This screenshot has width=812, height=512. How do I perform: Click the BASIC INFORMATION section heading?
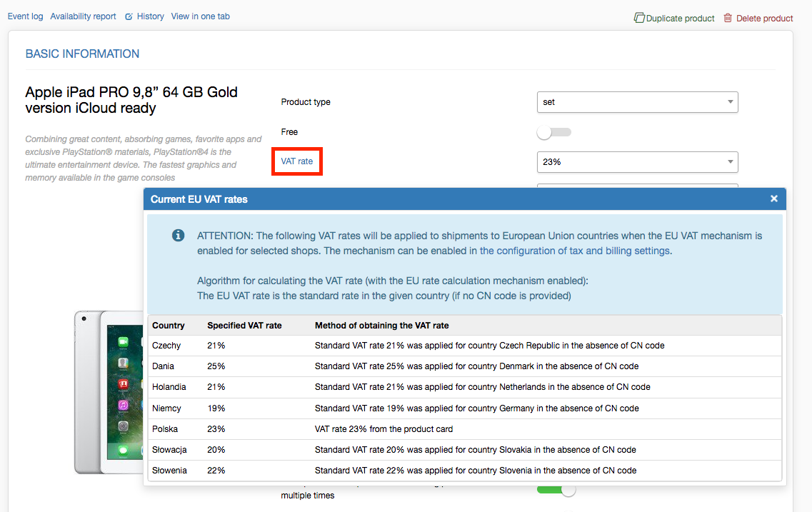[x=82, y=54]
